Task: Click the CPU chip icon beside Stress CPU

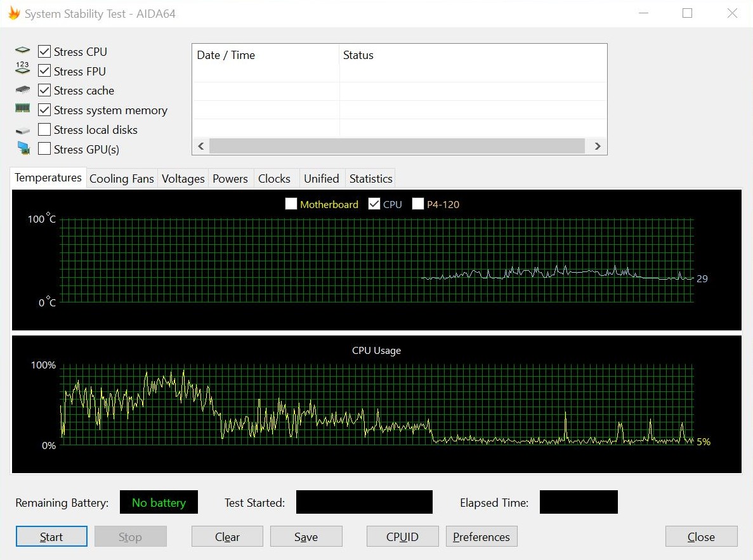Action: 22,50
